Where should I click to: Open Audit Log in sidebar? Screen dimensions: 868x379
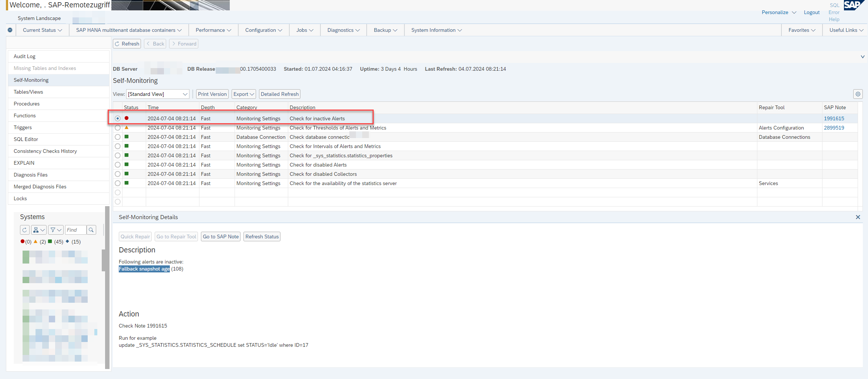[x=58, y=56]
